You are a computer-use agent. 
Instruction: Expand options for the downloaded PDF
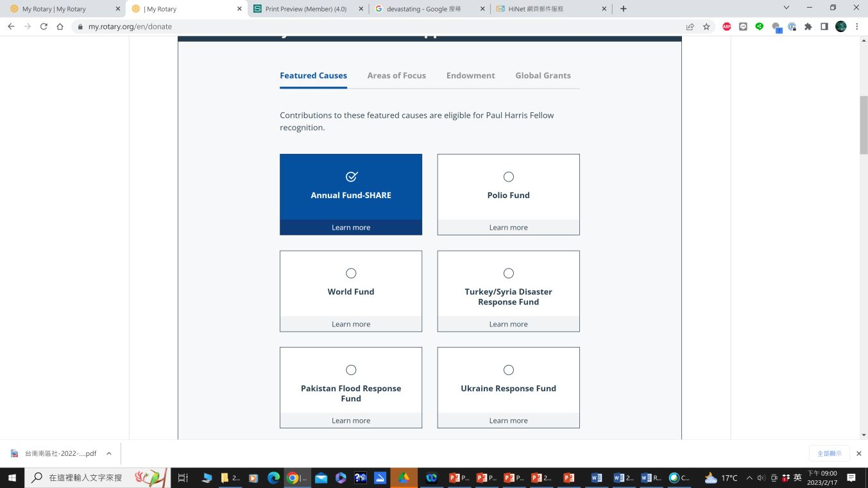(109, 453)
